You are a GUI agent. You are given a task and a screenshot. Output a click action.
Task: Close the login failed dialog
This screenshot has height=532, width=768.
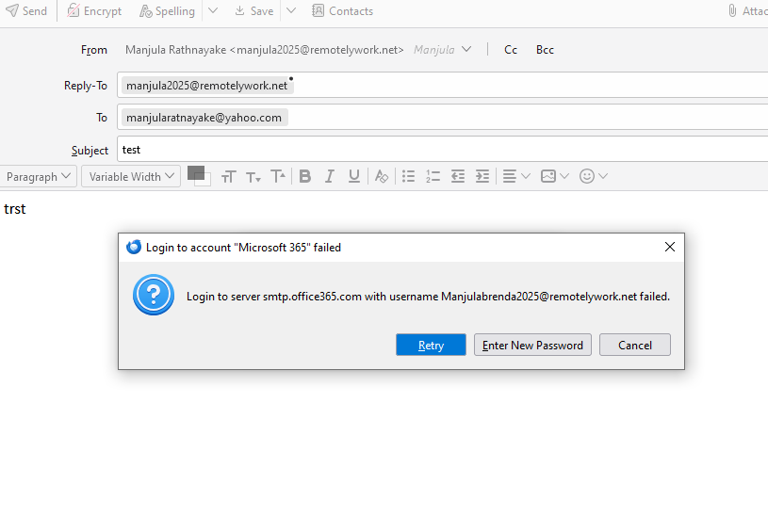coord(670,247)
